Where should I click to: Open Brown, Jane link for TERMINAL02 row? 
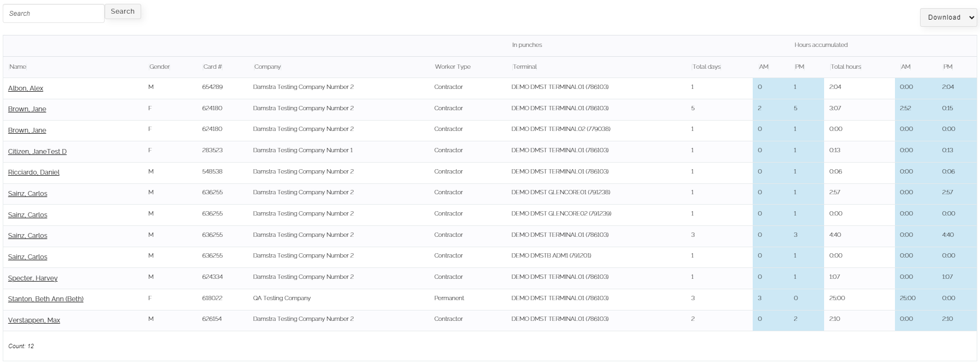27,130
